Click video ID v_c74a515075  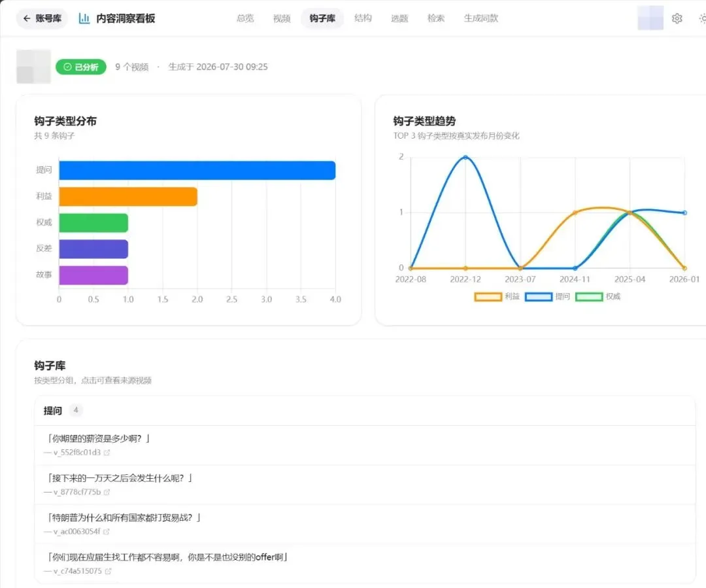click(x=77, y=571)
